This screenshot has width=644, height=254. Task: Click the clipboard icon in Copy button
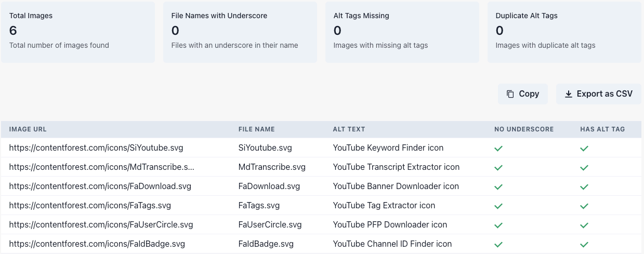click(x=510, y=94)
